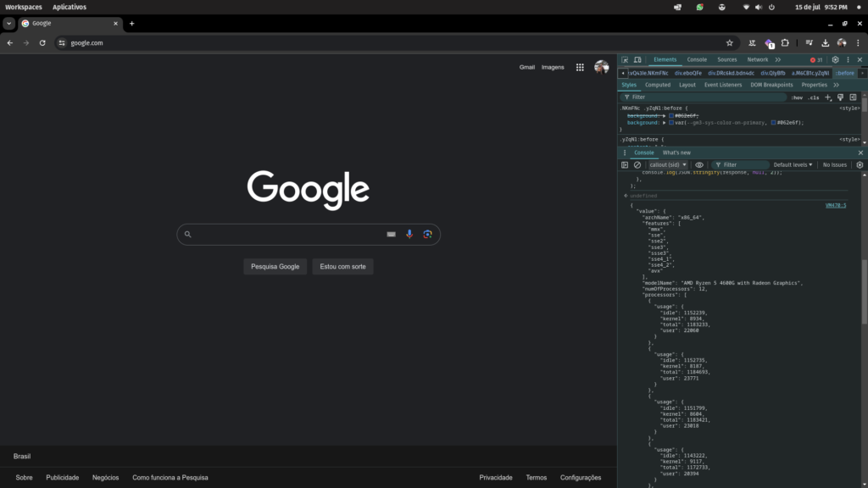868x488 pixels.
Task: Open DevTools settings gear icon
Action: click(x=835, y=60)
